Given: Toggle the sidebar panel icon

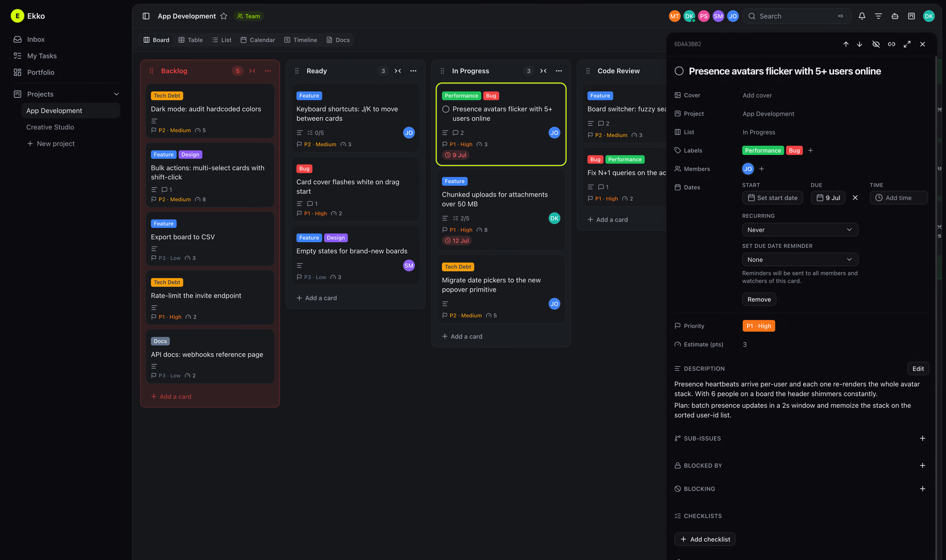Looking at the screenshot, I should tap(146, 16).
